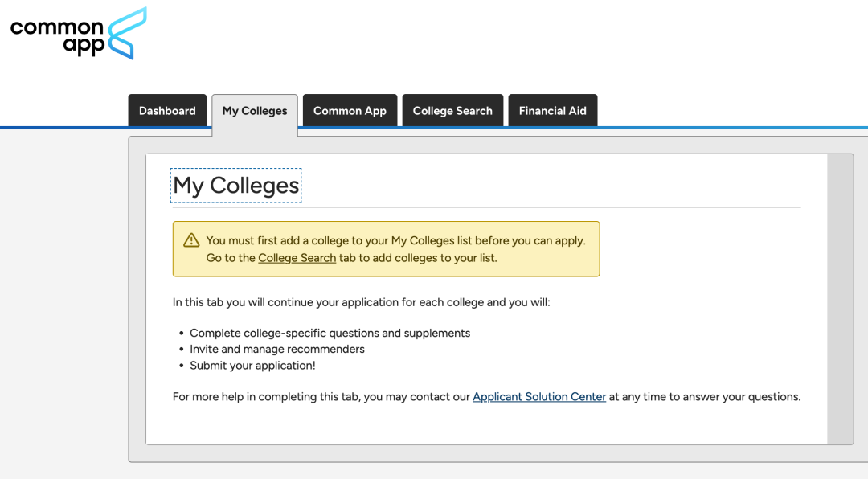This screenshot has width=868, height=479.
Task: Click the My Colleges page heading
Action: (235, 186)
